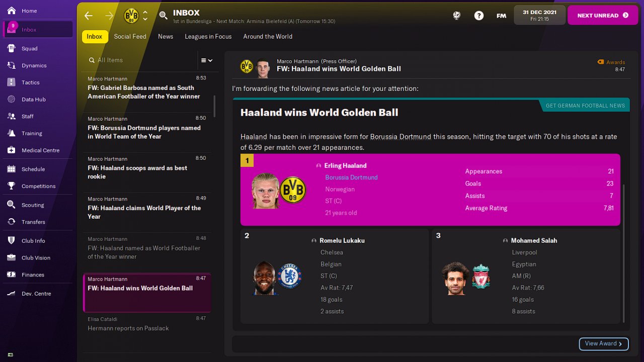Click the Liverpool club badge
644x362 pixels.
click(481, 277)
